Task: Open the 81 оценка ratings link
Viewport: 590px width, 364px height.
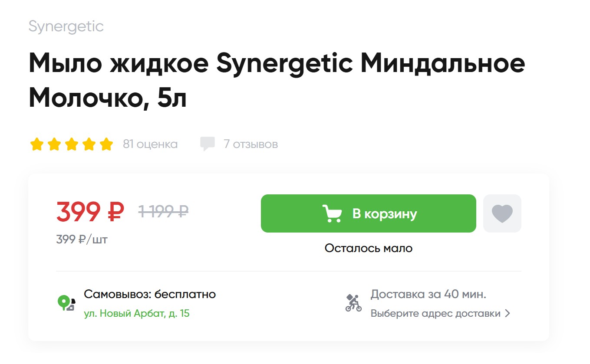Action: coord(150,144)
